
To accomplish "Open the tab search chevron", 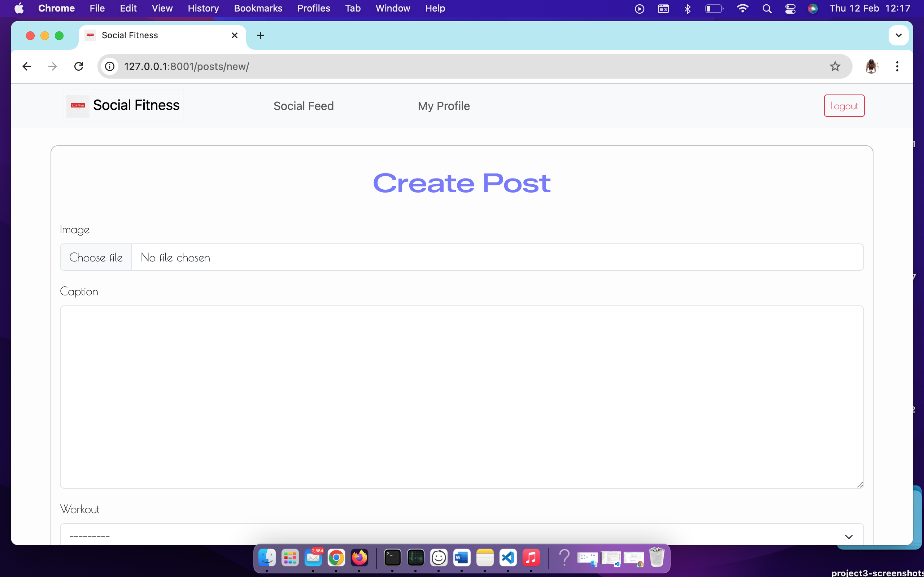I will (x=898, y=35).
